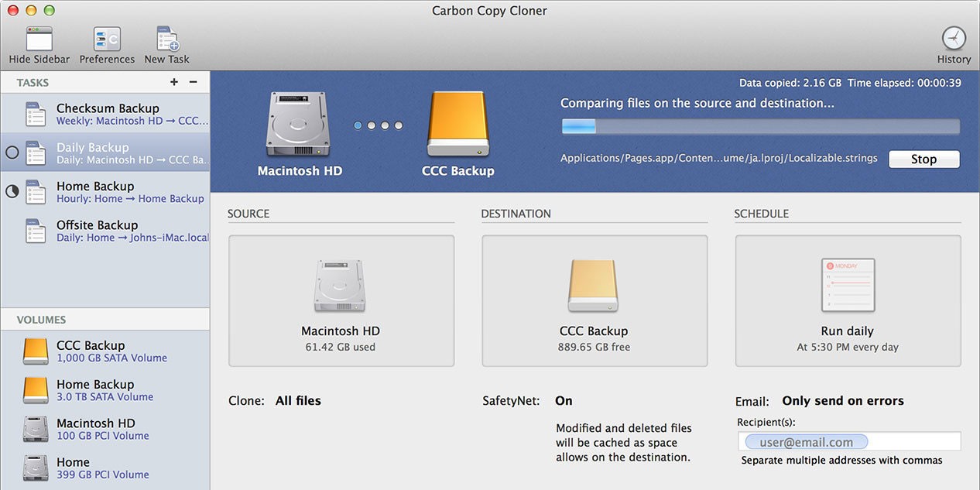Click the Home Backup progress pie indicator
Screen dimensions: 980x490
click(12, 191)
